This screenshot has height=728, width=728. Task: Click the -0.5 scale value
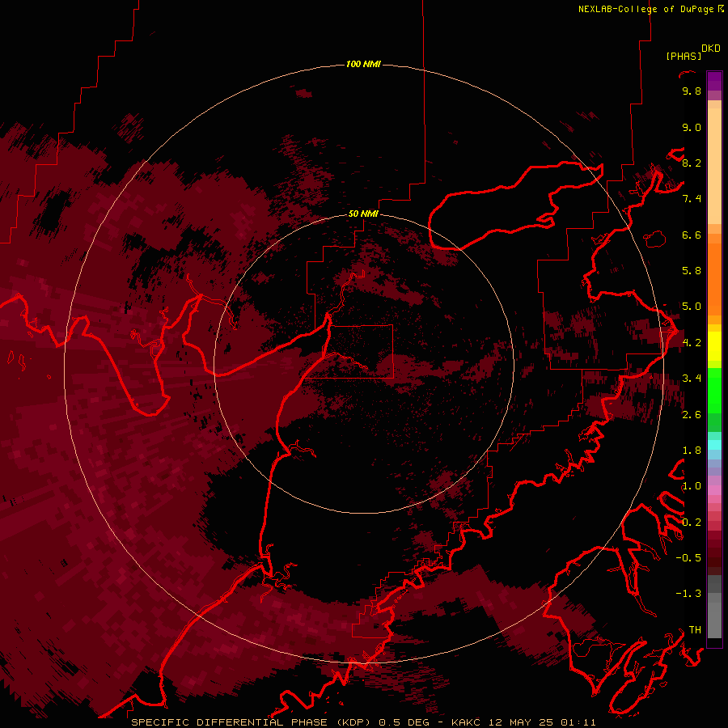pos(688,558)
